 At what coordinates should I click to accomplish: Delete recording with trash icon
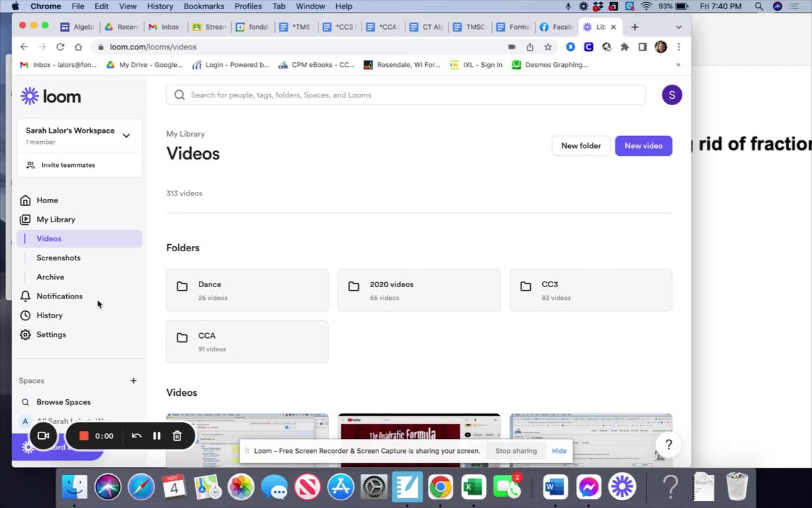tap(177, 435)
